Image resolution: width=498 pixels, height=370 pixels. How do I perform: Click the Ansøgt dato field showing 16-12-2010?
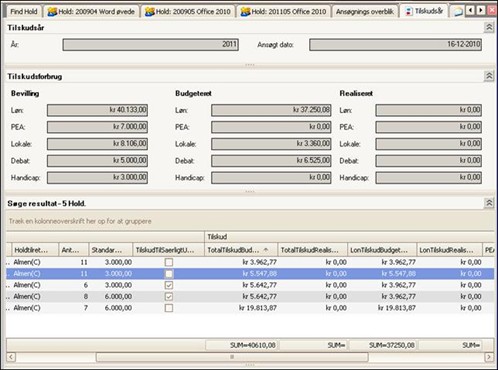click(x=395, y=45)
